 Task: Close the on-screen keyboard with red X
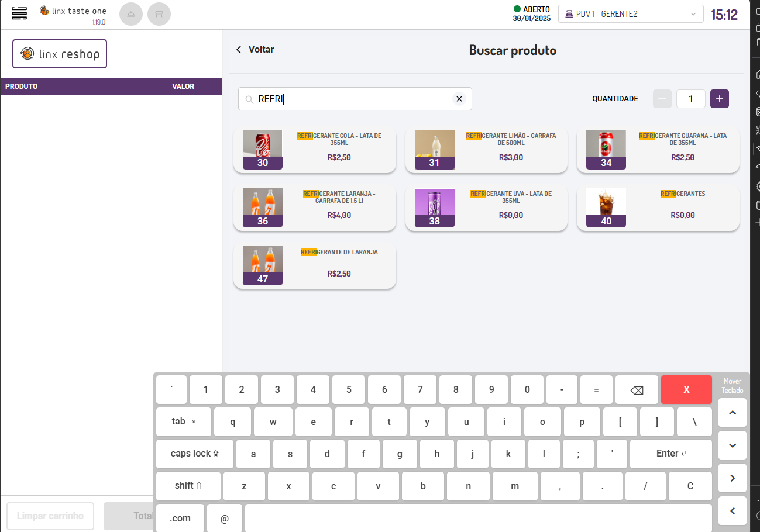[686, 389]
